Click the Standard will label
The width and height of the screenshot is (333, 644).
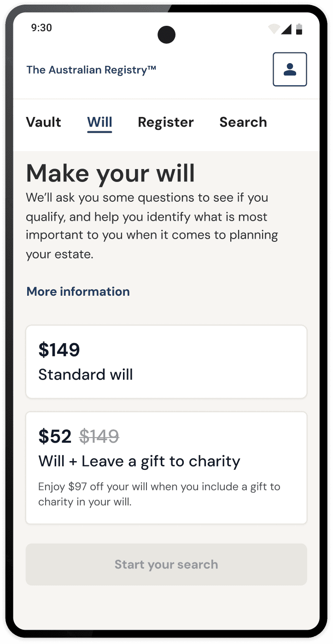pyautogui.click(x=86, y=375)
